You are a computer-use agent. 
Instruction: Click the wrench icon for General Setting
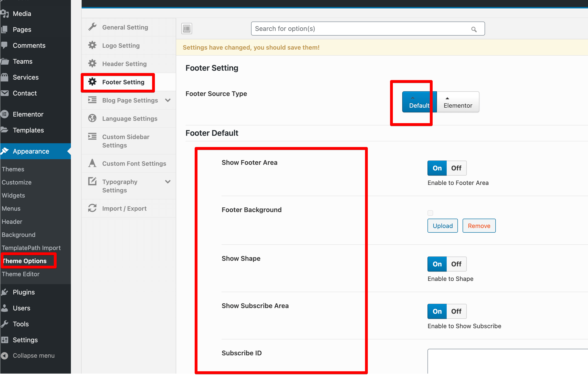point(92,27)
